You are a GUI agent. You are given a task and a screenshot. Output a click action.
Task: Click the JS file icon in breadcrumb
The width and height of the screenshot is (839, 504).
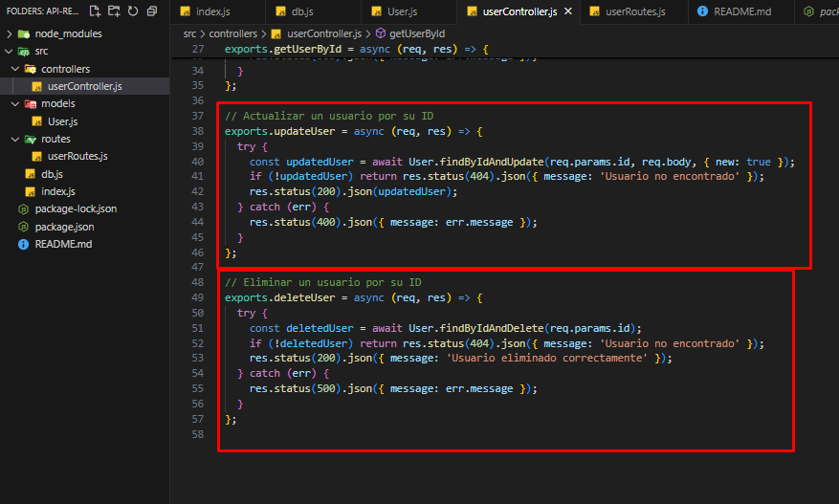point(276,34)
